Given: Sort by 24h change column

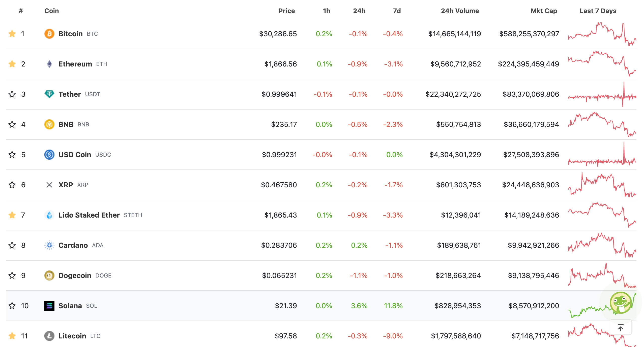Looking at the screenshot, I should [x=359, y=11].
